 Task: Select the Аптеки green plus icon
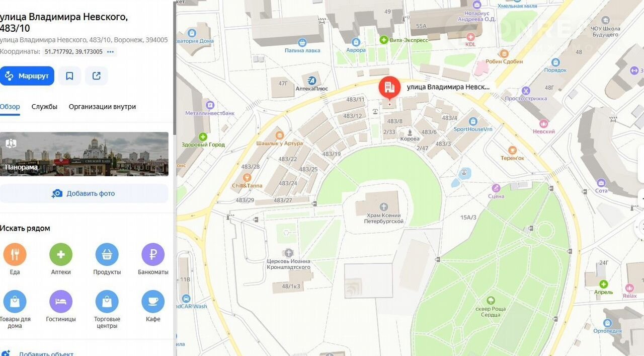pos(61,254)
